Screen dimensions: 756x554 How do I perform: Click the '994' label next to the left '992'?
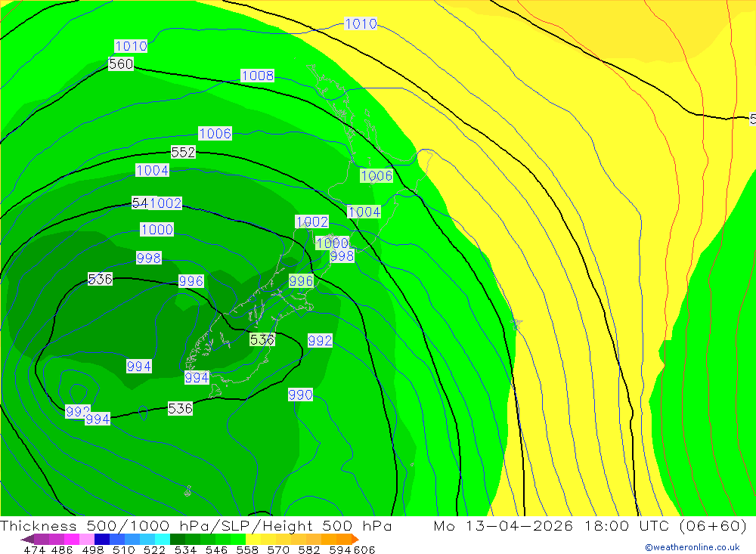pyautogui.click(x=98, y=419)
